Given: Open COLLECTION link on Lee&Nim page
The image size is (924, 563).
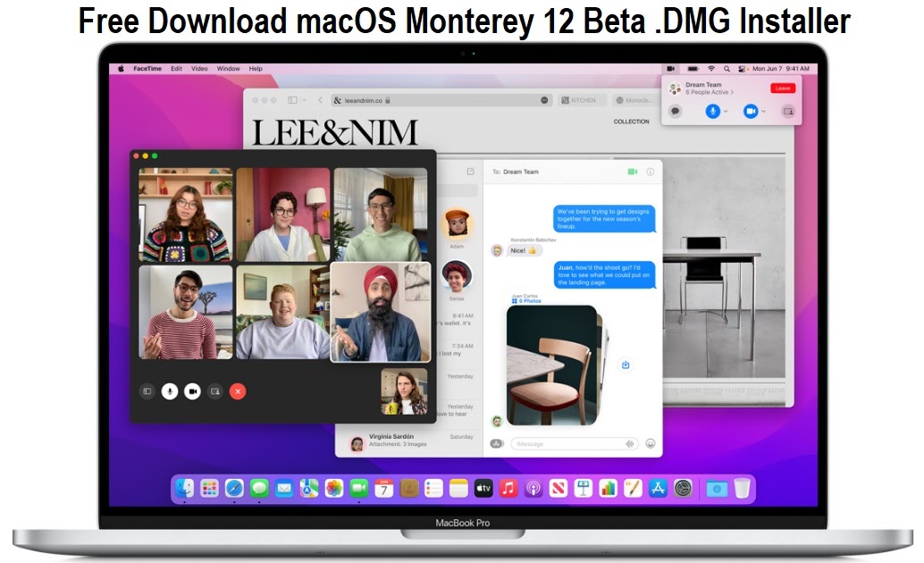Looking at the screenshot, I should click(631, 122).
